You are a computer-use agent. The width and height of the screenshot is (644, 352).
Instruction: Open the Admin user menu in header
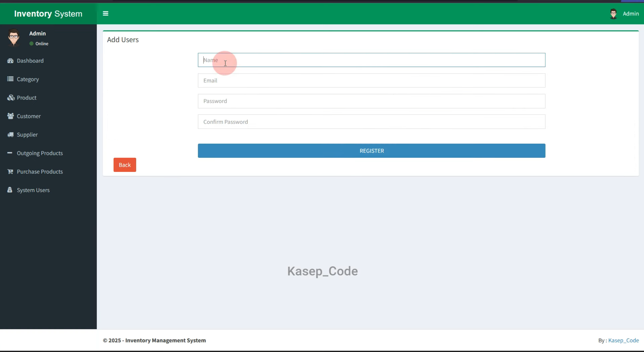pos(624,14)
